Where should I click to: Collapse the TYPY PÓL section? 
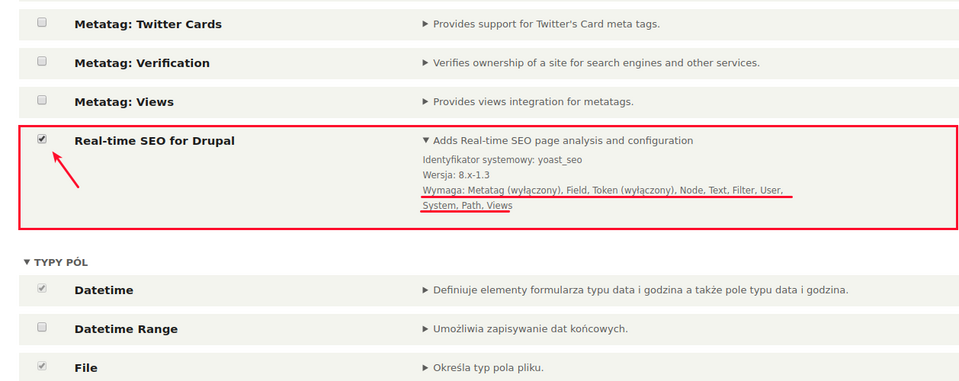click(x=56, y=262)
